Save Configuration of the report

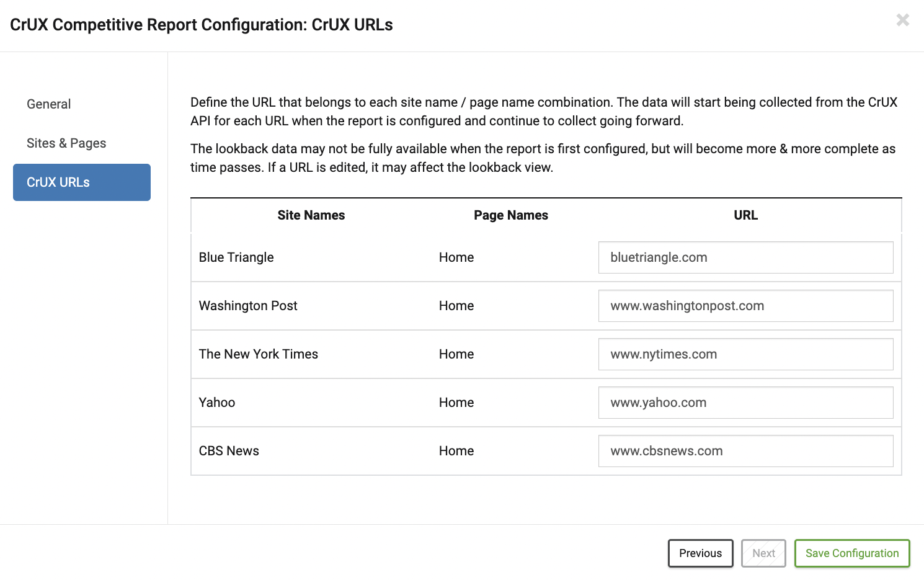pos(852,553)
